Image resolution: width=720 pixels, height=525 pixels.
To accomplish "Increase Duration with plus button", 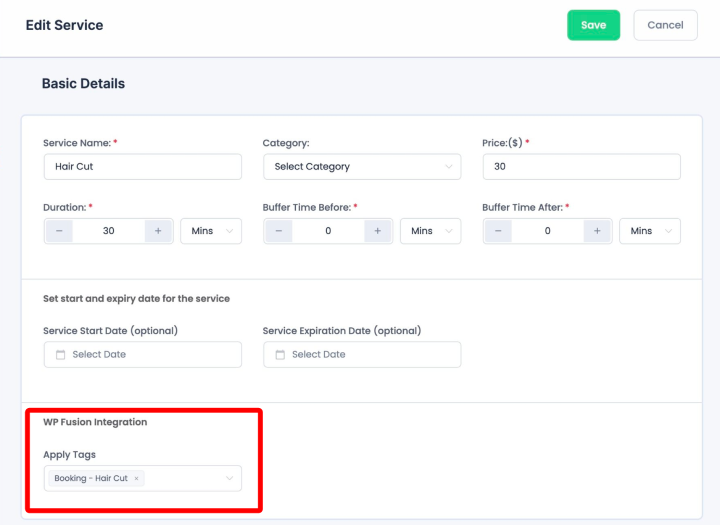I will point(158,231).
